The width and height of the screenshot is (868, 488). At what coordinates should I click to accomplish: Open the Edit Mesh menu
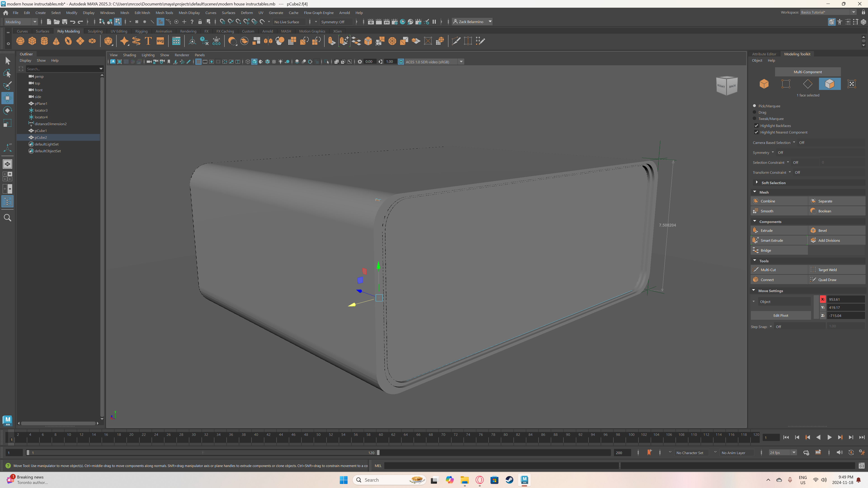142,13
